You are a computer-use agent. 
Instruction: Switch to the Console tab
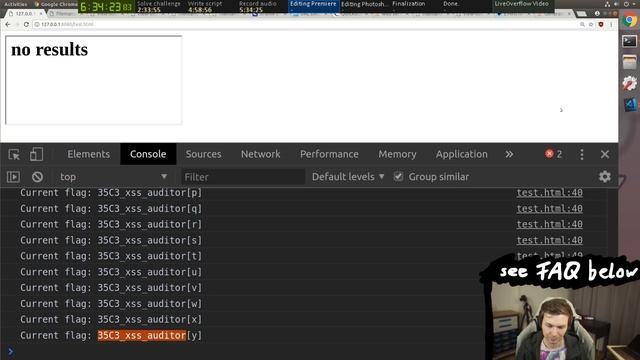148,154
